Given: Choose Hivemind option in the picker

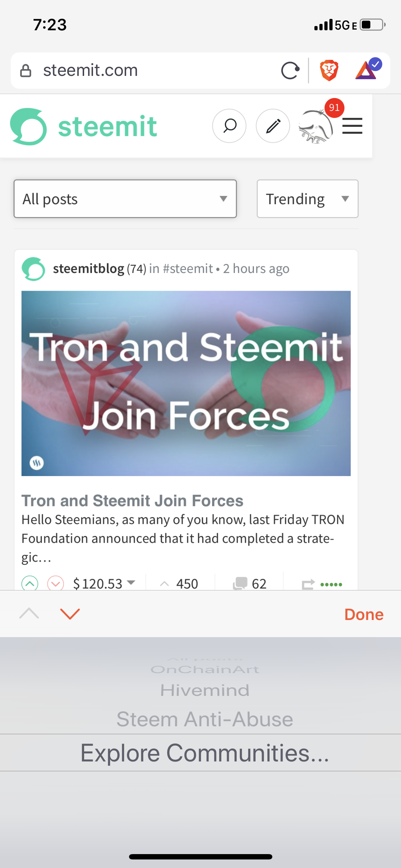Looking at the screenshot, I should click(205, 690).
